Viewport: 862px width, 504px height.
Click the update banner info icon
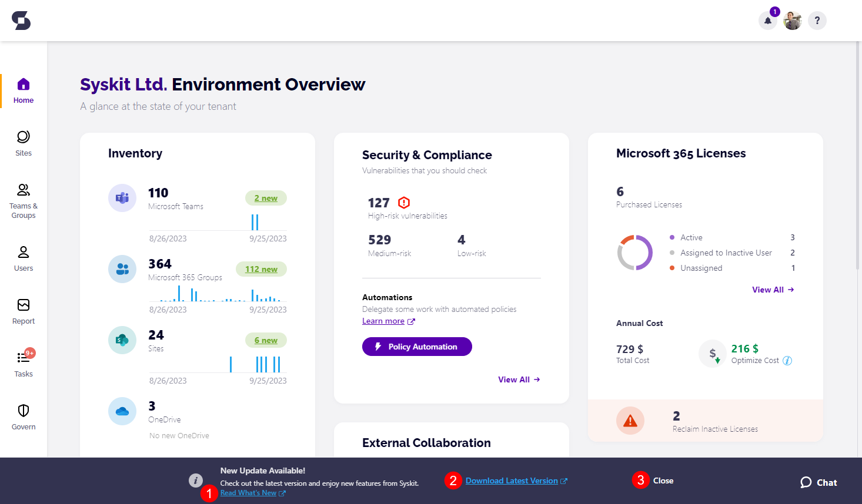point(196,481)
